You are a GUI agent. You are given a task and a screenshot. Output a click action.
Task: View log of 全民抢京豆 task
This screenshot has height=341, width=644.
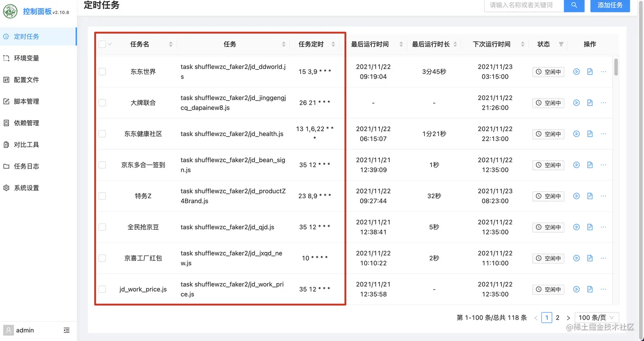[x=590, y=227]
